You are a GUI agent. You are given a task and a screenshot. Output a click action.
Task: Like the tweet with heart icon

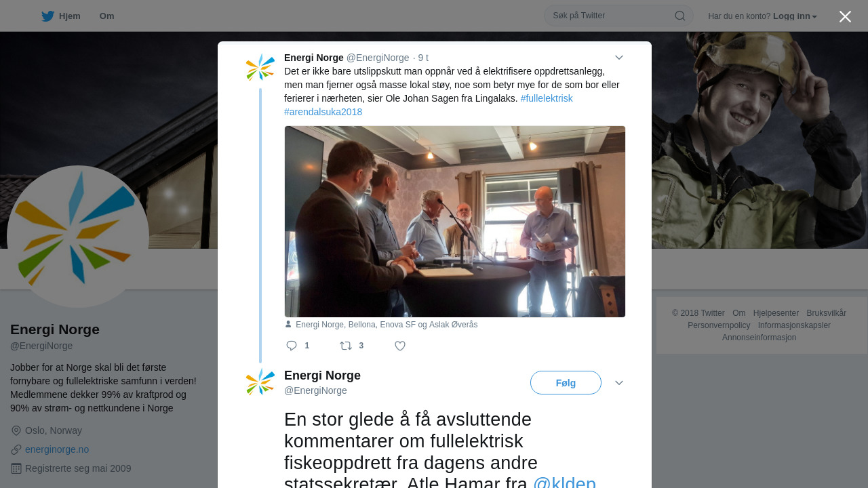(400, 346)
